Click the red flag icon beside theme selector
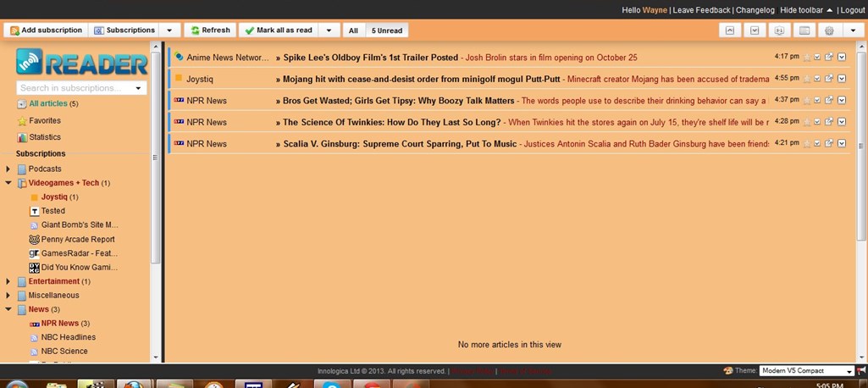 tap(861, 371)
